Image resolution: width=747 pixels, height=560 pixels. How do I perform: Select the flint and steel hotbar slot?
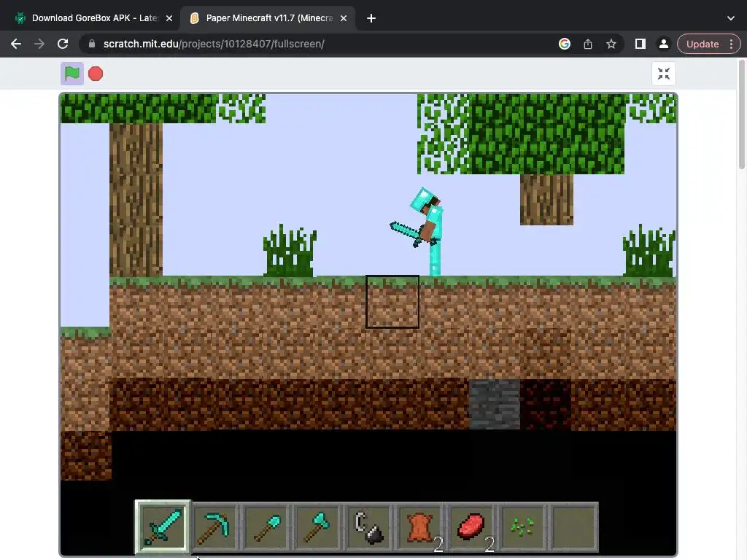coord(368,527)
